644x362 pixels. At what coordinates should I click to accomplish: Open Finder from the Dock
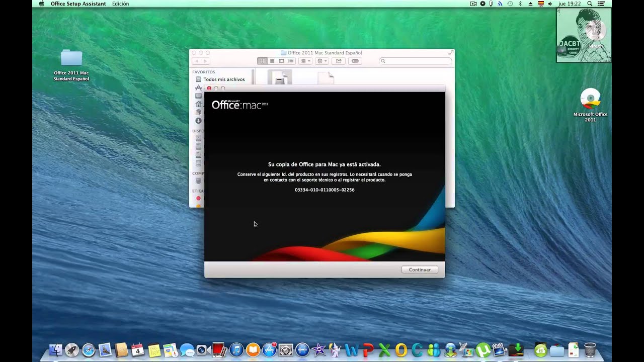(55, 350)
